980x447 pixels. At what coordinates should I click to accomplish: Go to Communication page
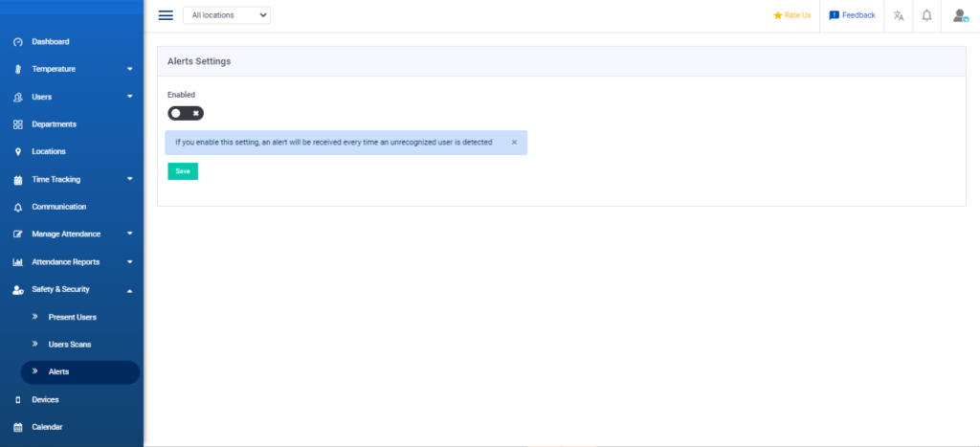(x=59, y=207)
